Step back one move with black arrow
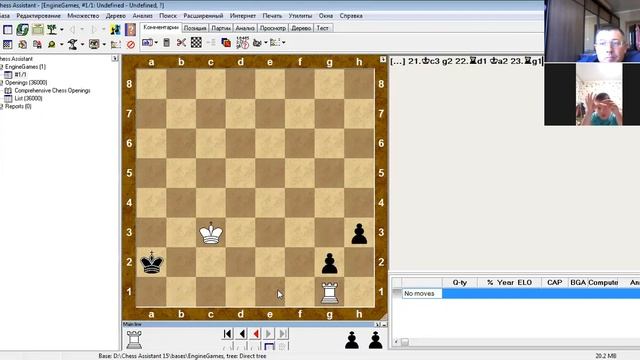 point(242,334)
